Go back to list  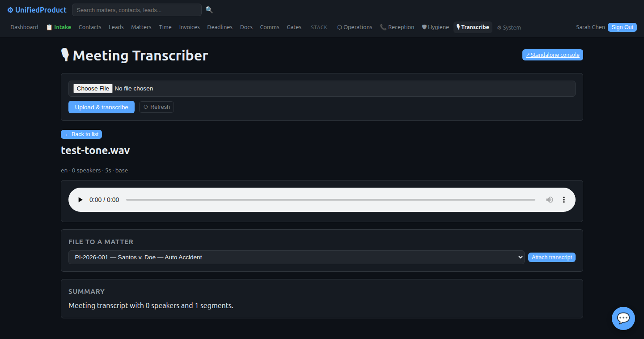click(81, 134)
